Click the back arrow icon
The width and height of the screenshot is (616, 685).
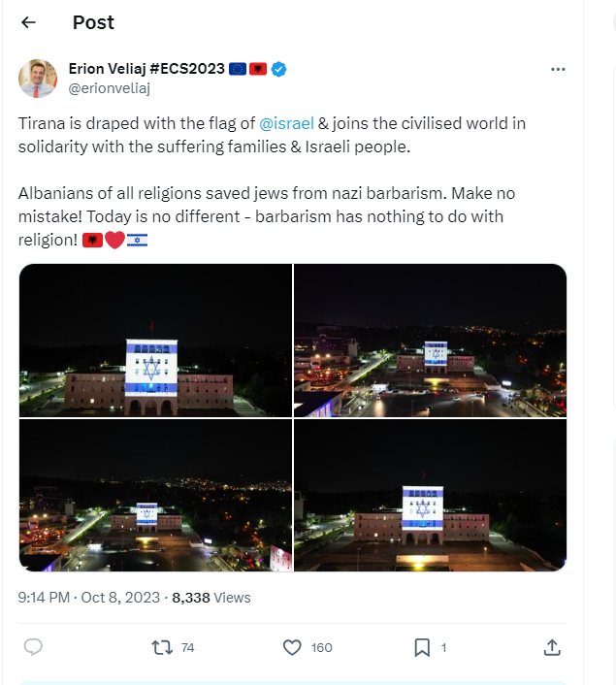[x=28, y=22]
